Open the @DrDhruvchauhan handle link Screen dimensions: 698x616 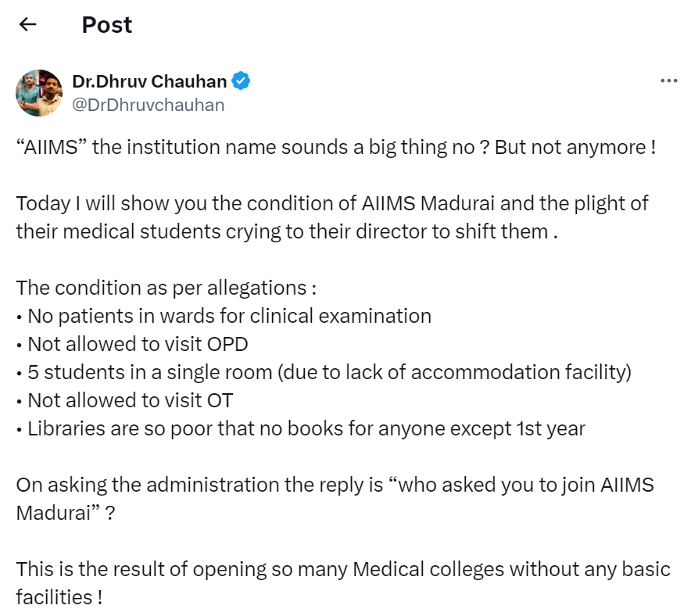click(149, 105)
